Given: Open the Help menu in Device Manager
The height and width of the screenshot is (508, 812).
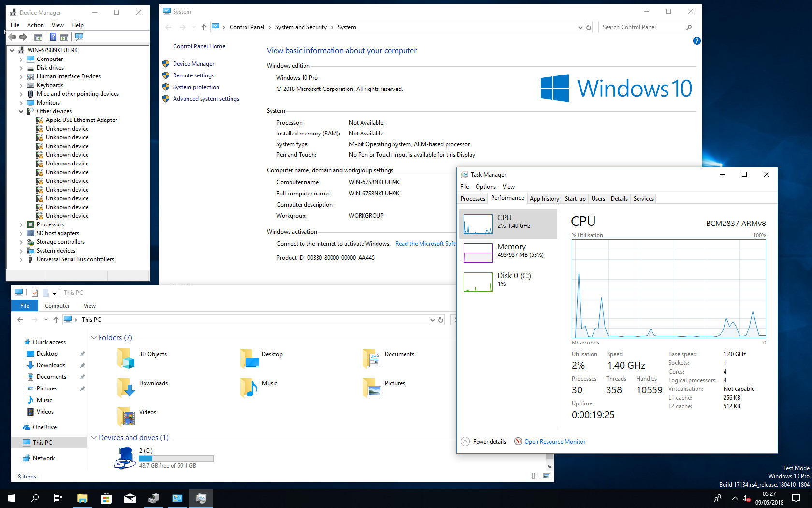Looking at the screenshot, I should 77,25.
